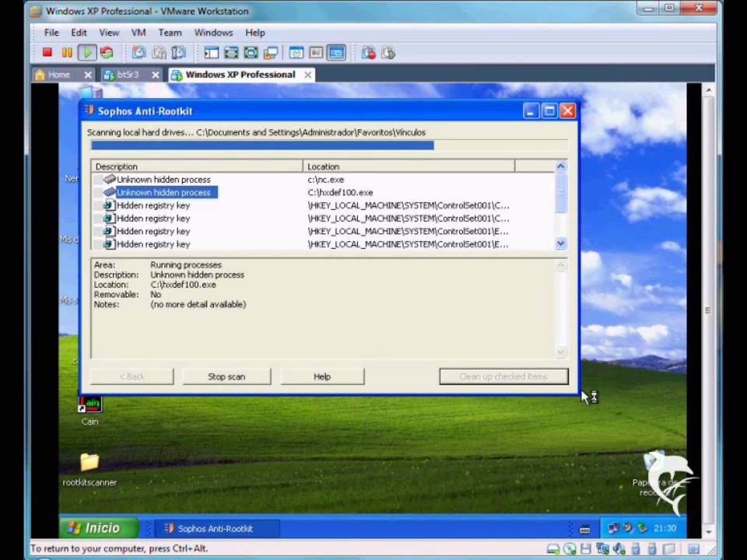This screenshot has width=747, height=560.
Task: Click the Show/Hide Sidebar toolbar icon
Action: click(211, 52)
